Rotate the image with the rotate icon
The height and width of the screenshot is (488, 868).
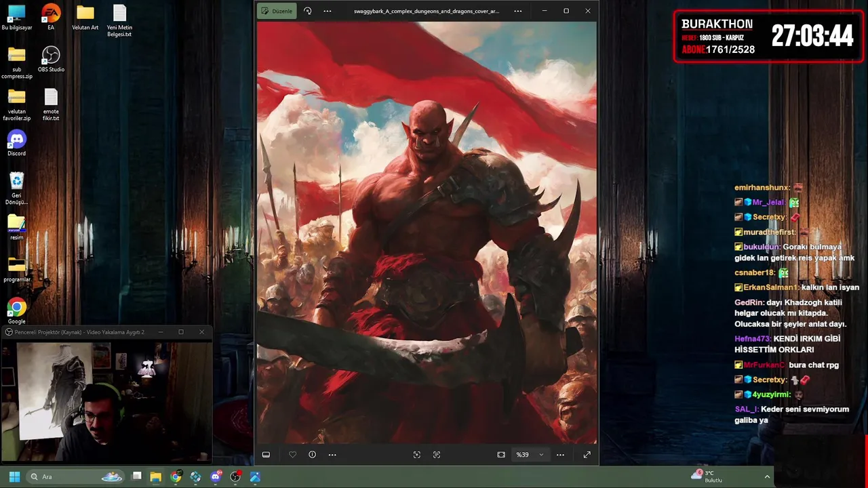pos(307,11)
